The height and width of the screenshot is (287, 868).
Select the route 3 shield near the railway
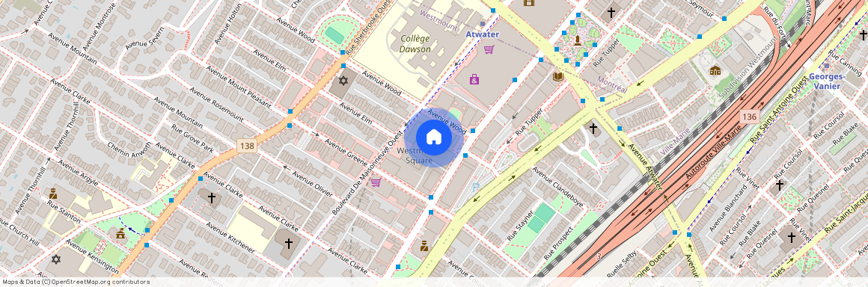click(599, 256)
